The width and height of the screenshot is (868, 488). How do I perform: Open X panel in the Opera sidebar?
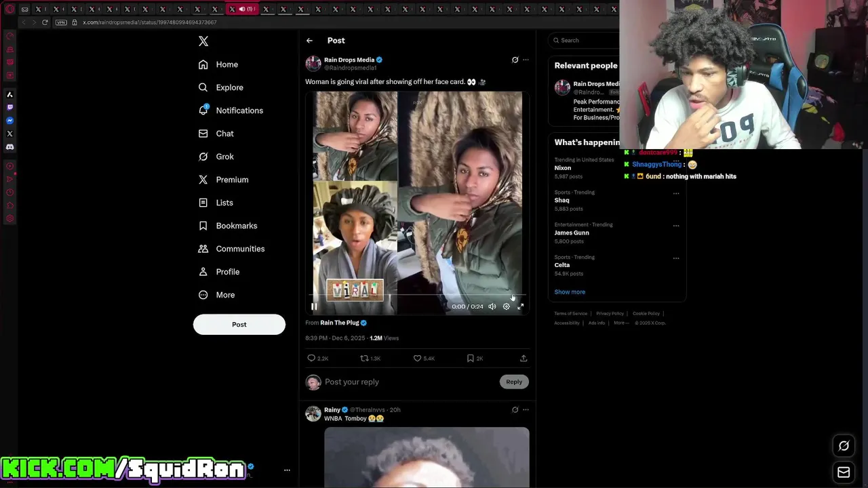click(x=9, y=134)
